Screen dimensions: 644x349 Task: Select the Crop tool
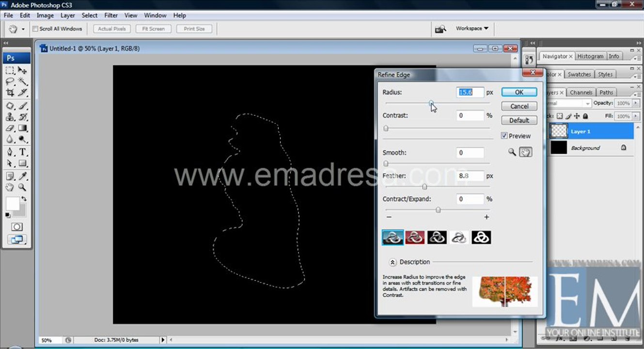(10, 93)
